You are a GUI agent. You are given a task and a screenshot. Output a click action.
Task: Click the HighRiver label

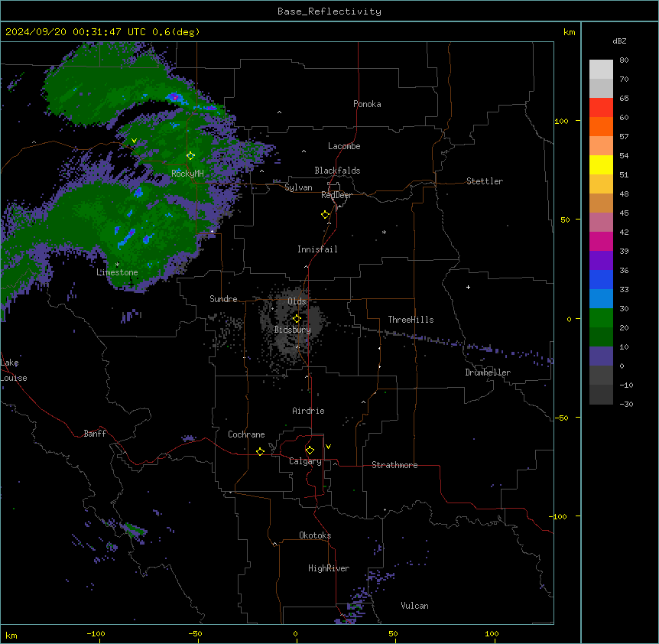329,568
